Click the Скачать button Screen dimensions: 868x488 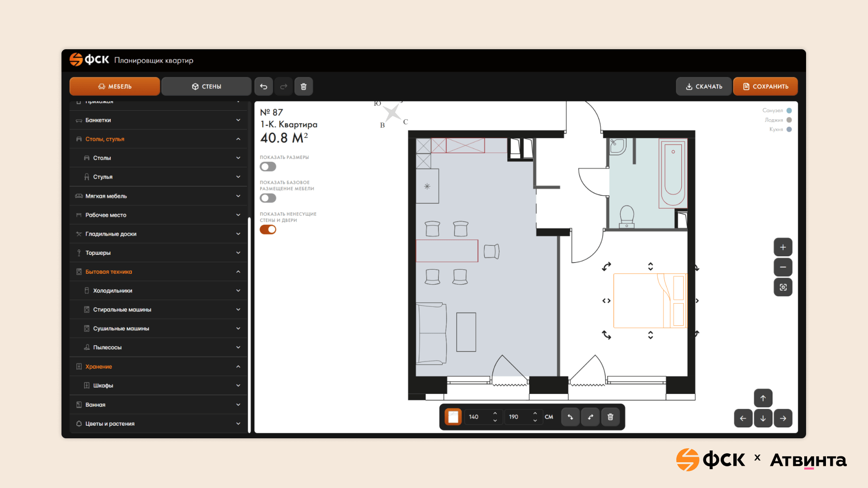point(704,86)
